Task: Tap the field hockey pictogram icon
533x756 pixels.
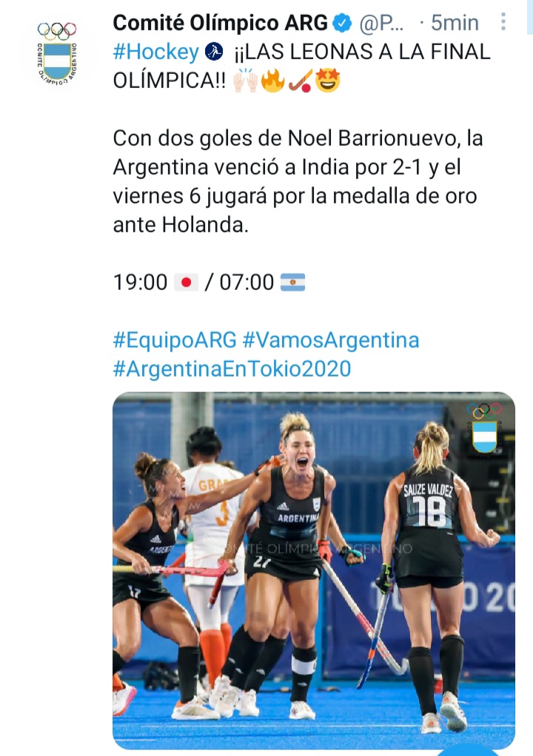Action: pyautogui.click(x=214, y=52)
